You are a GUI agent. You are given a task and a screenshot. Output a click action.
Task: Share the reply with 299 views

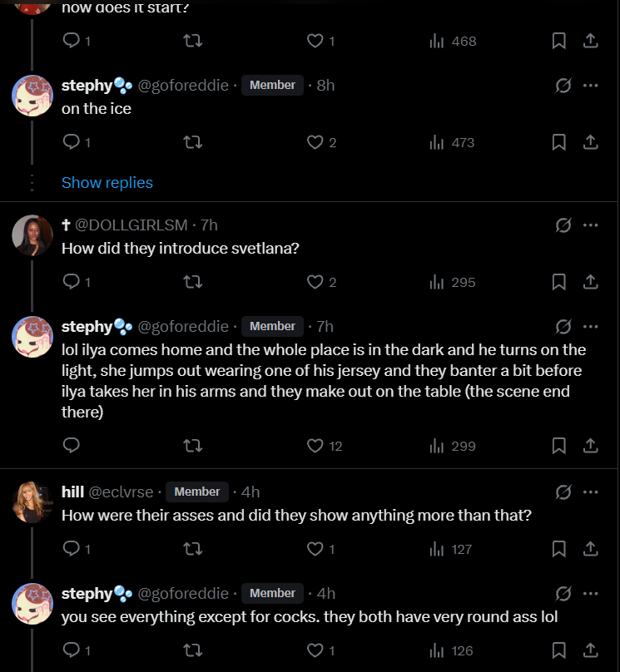point(590,447)
